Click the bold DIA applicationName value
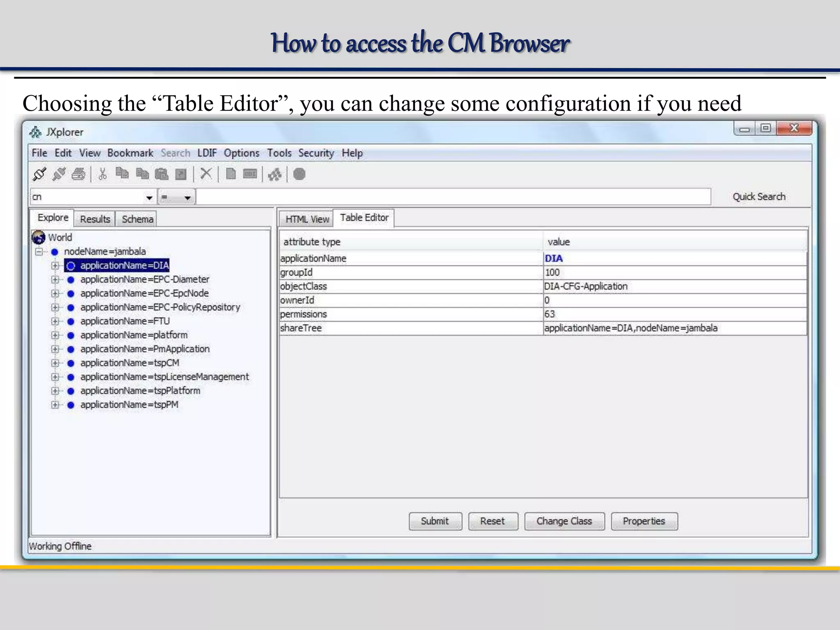This screenshot has width=840, height=630. (554, 258)
